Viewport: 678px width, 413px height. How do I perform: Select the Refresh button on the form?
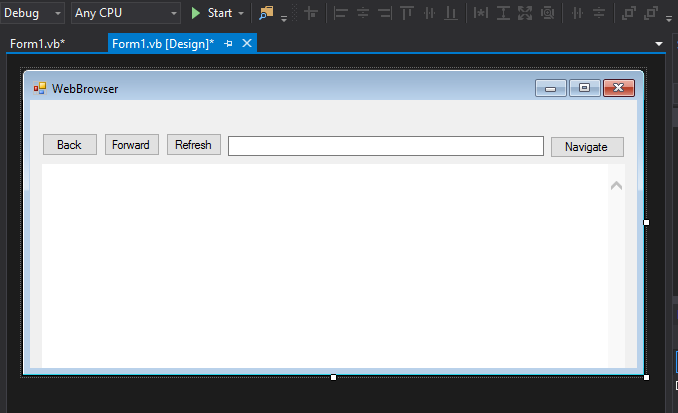(x=194, y=144)
